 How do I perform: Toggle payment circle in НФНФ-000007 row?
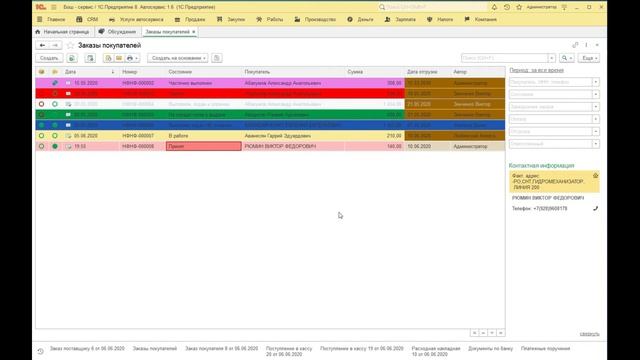tap(41, 136)
